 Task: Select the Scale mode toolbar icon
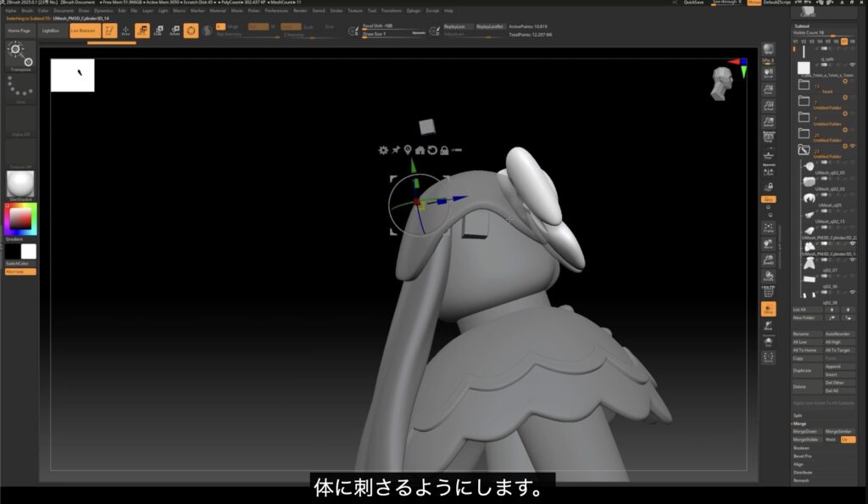pyautogui.click(x=159, y=31)
